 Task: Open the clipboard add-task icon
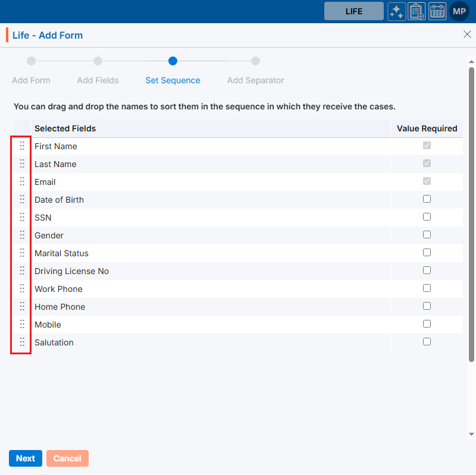coord(416,11)
